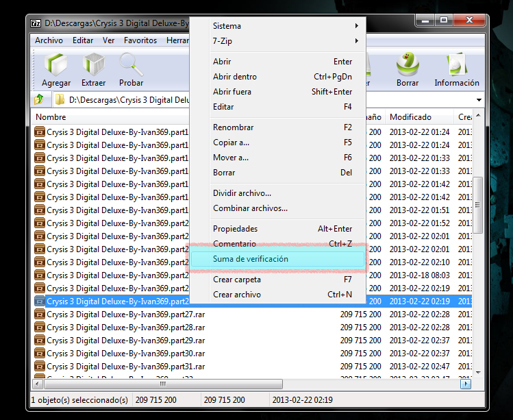This screenshot has width=513, height=420.
Task: Click folder icon in address bar
Action: 60,99
